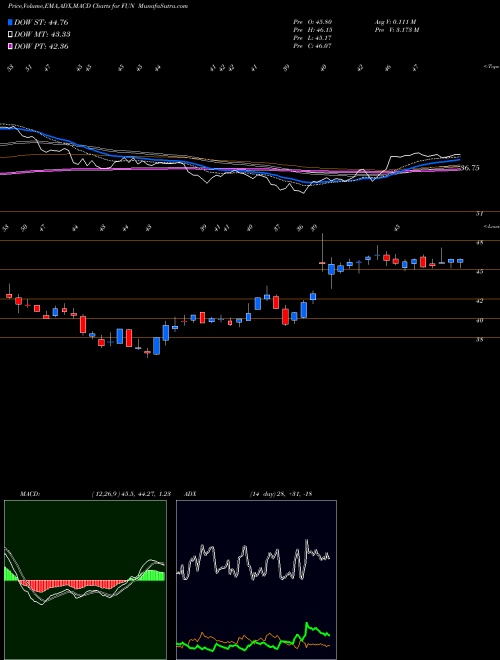The image size is (500, 660).
Task: Click the MACD panel title label
Action: pyautogui.click(x=29, y=494)
